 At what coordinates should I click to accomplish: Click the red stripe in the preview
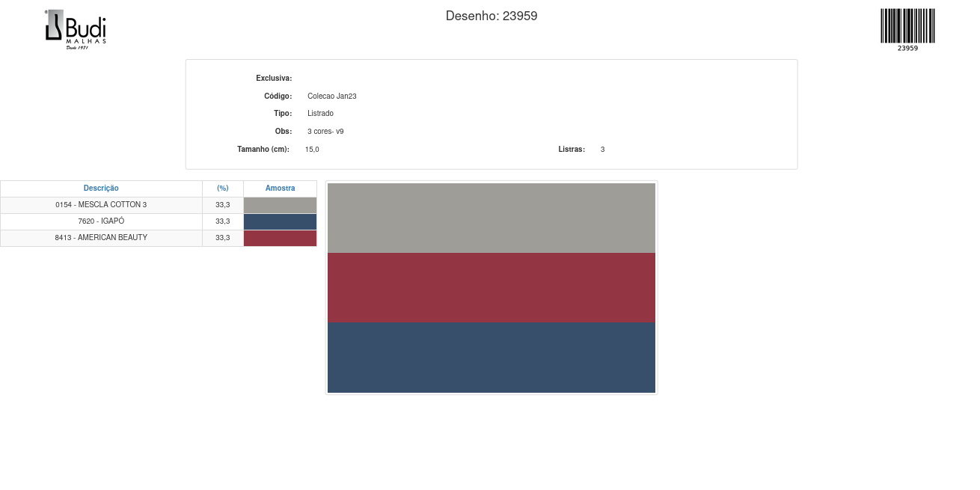[491, 287]
